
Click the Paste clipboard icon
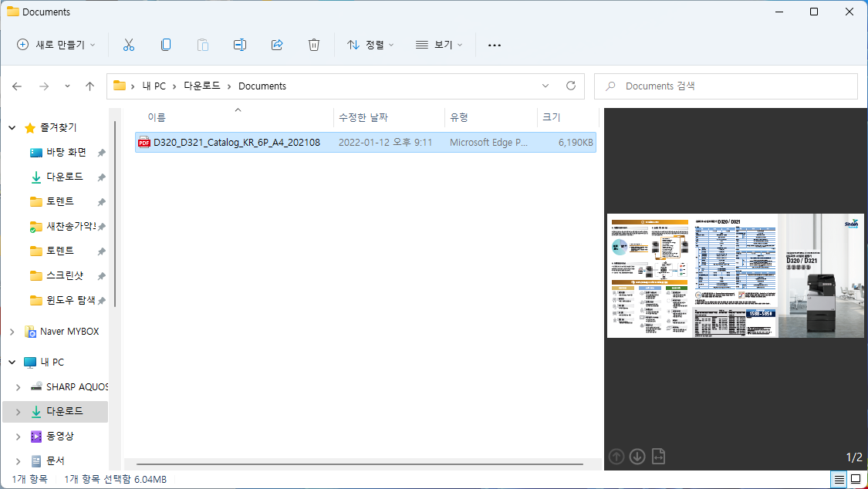203,45
